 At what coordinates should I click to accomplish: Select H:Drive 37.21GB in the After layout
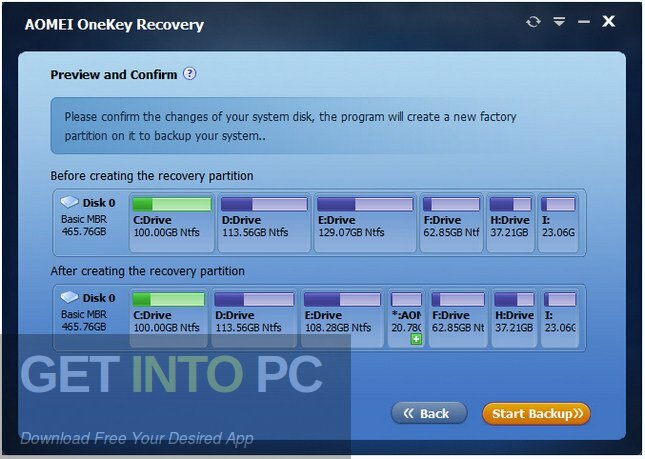click(x=514, y=318)
